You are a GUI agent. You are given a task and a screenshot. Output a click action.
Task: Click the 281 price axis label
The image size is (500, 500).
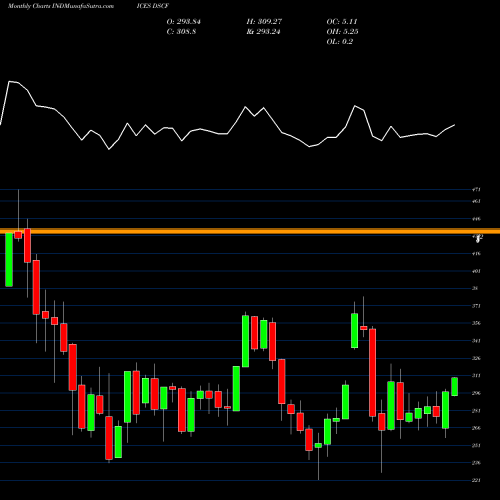pos(476,411)
